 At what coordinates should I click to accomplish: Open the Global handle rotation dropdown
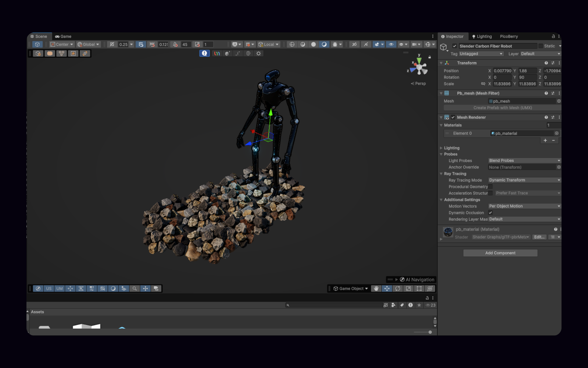point(88,44)
